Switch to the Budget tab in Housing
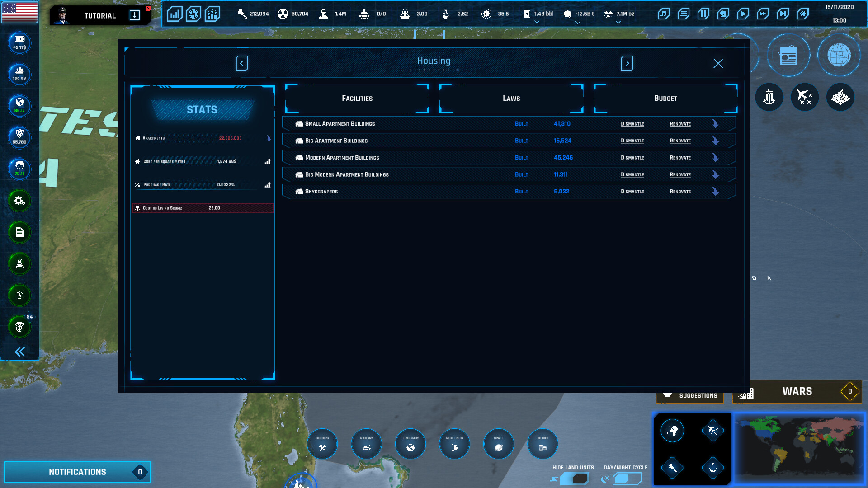Viewport: 868px width, 488px height. click(x=665, y=98)
